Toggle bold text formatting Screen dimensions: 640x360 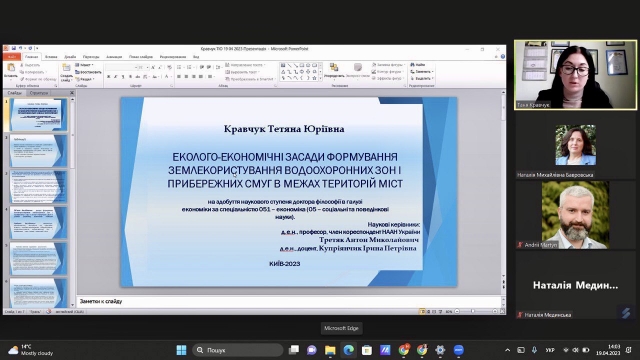(109, 76)
